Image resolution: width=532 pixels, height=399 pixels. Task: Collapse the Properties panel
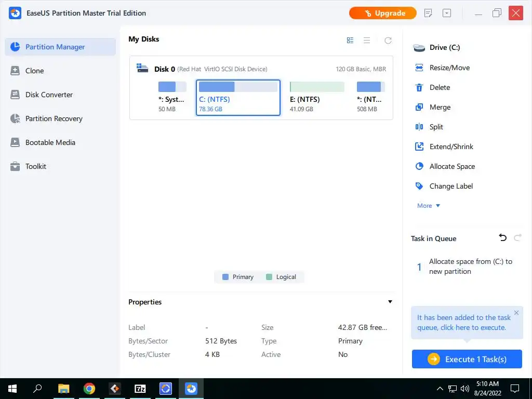(390, 302)
